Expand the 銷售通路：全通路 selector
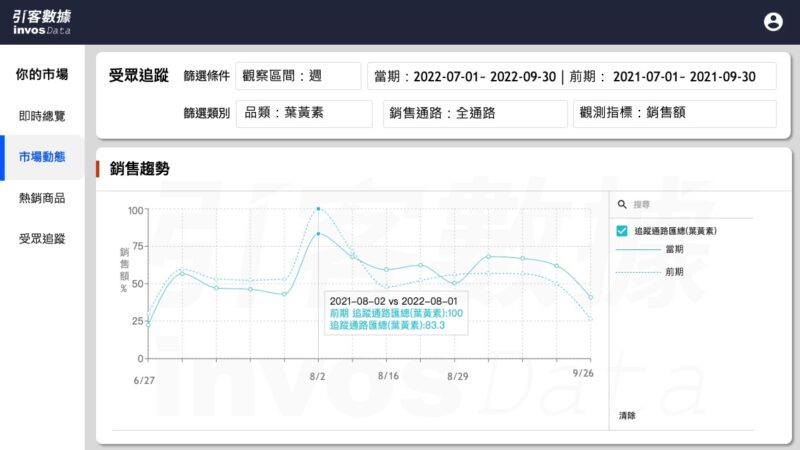 [476, 113]
